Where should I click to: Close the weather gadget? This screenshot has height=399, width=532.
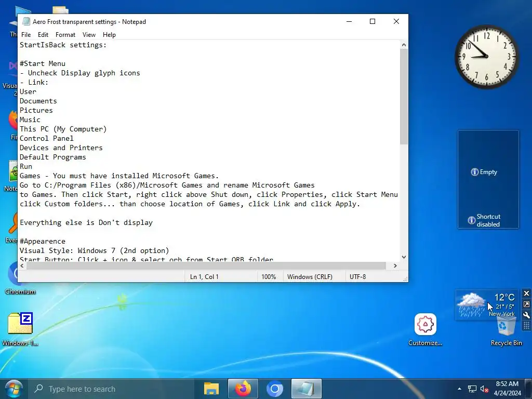coord(526,294)
